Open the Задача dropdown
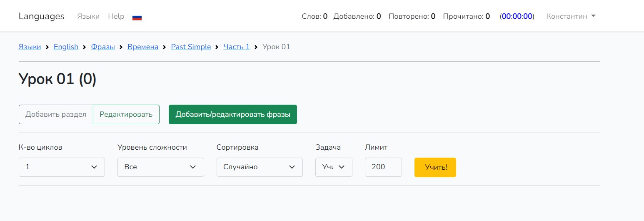 point(334,167)
